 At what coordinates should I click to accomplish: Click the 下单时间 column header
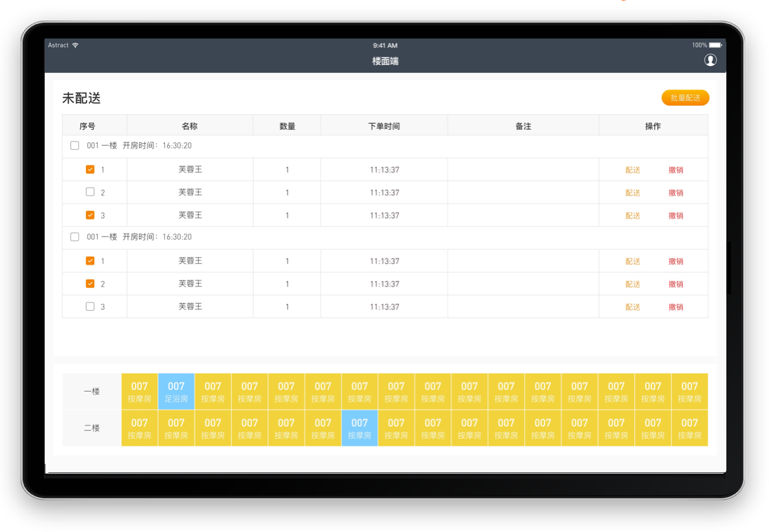[x=384, y=126]
